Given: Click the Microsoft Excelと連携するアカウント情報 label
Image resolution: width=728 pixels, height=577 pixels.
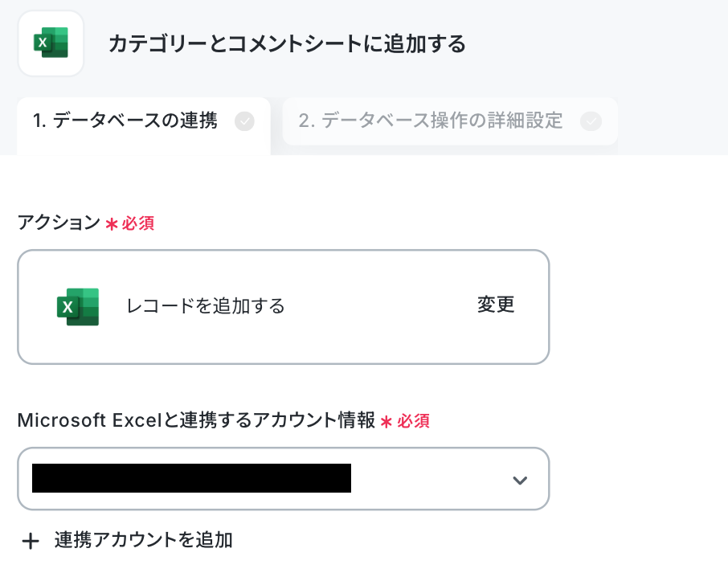Looking at the screenshot, I should coord(196,420).
